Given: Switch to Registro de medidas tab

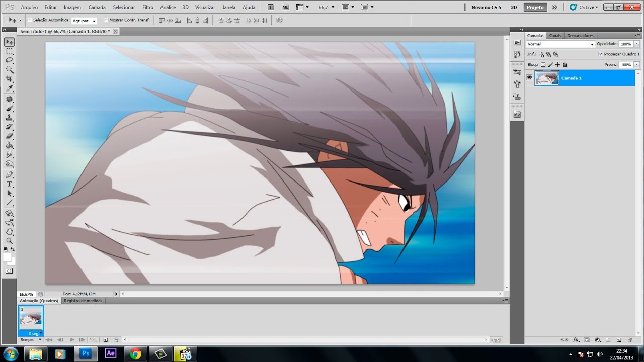Looking at the screenshot, I should click(83, 301).
